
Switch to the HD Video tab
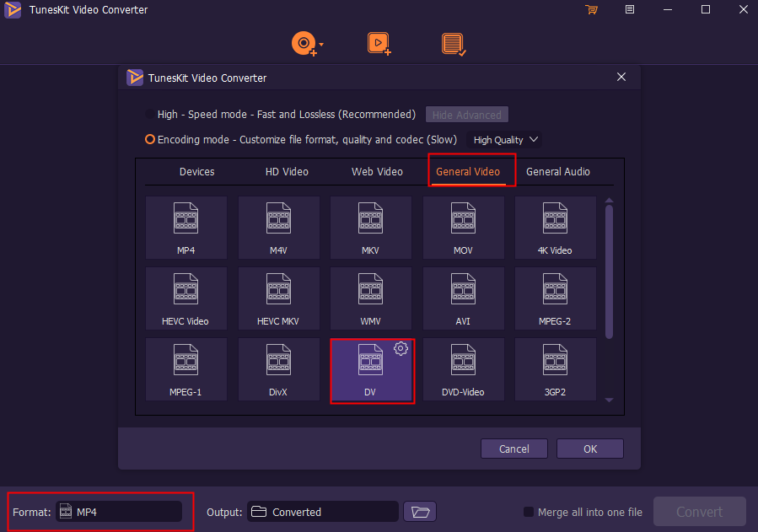(x=287, y=171)
